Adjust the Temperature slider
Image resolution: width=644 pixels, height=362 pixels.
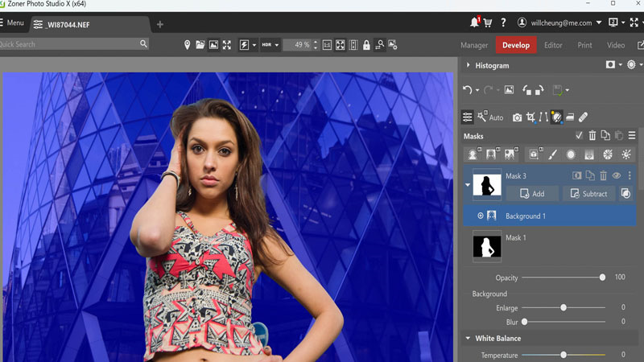pyautogui.click(x=563, y=355)
